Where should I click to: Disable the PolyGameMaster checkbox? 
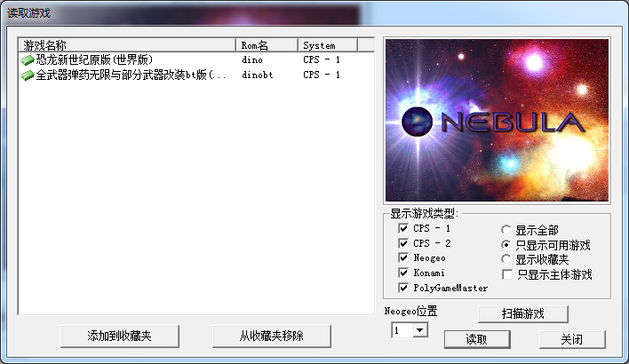click(403, 288)
